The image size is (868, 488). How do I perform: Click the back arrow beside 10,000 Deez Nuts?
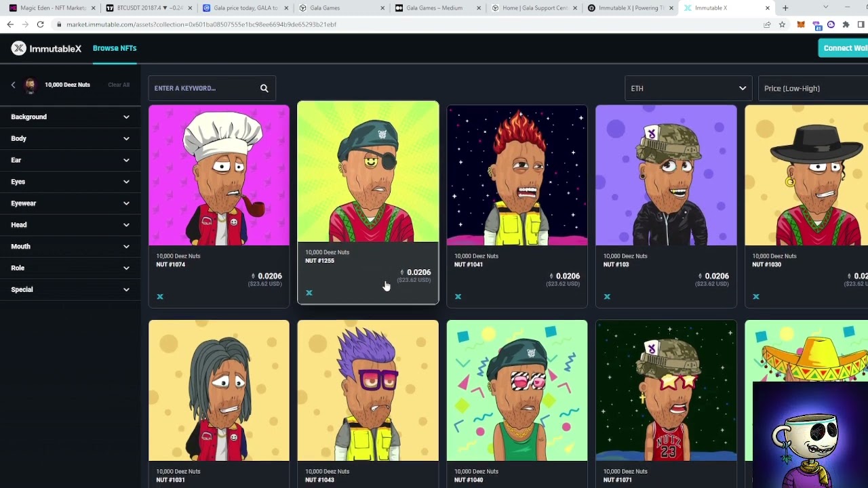pos(13,85)
